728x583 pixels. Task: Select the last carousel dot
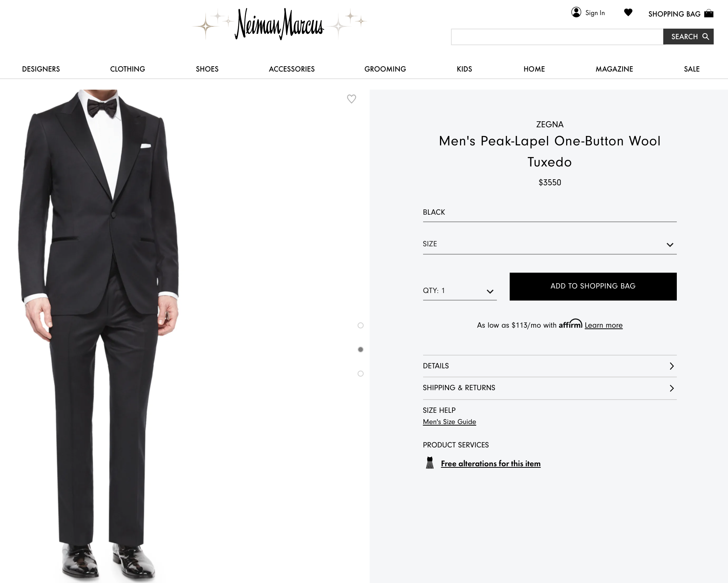pos(361,374)
